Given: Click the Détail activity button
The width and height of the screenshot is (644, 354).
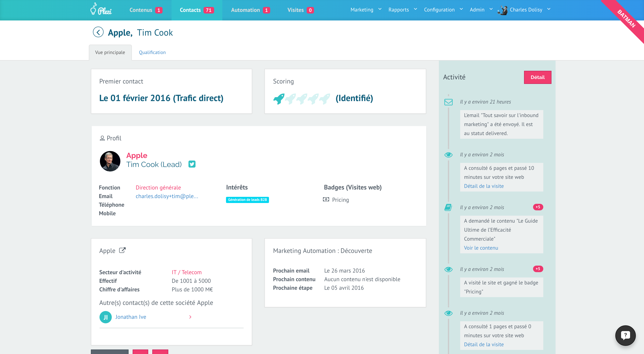Looking at the screenshot, I should (x=538, y=77).
